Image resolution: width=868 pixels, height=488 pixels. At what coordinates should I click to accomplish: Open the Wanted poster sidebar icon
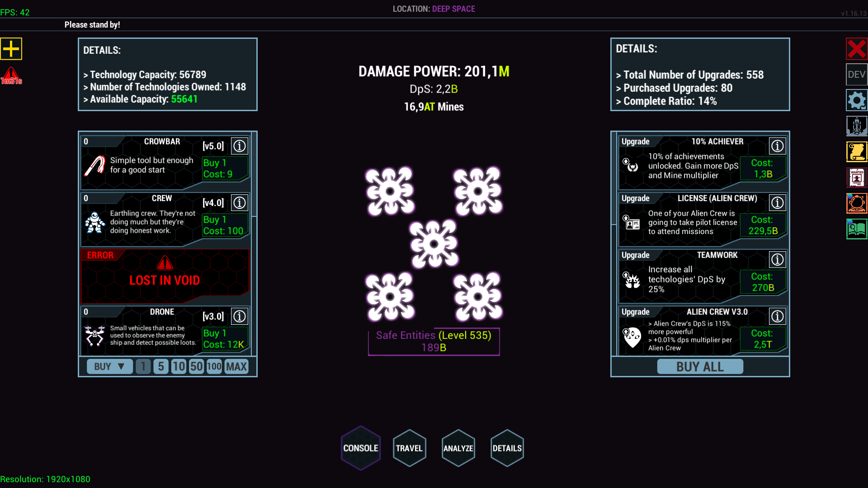coord(857,178)
